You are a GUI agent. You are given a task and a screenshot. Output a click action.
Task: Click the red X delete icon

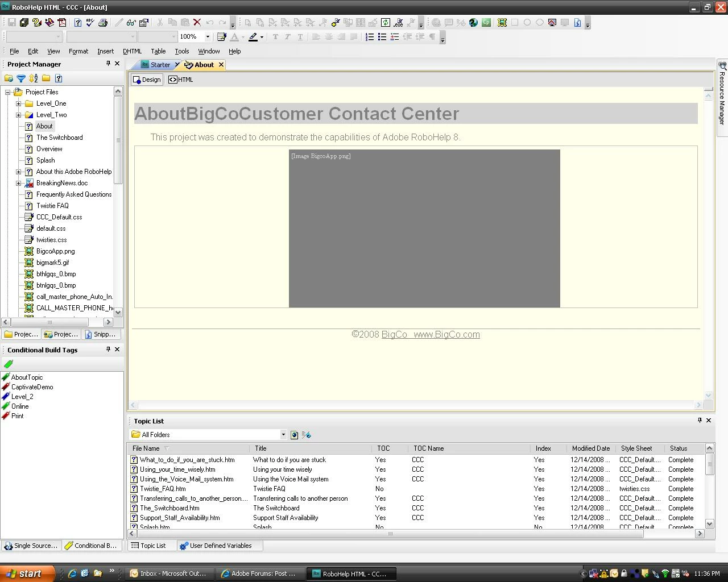tap(197, 23)
